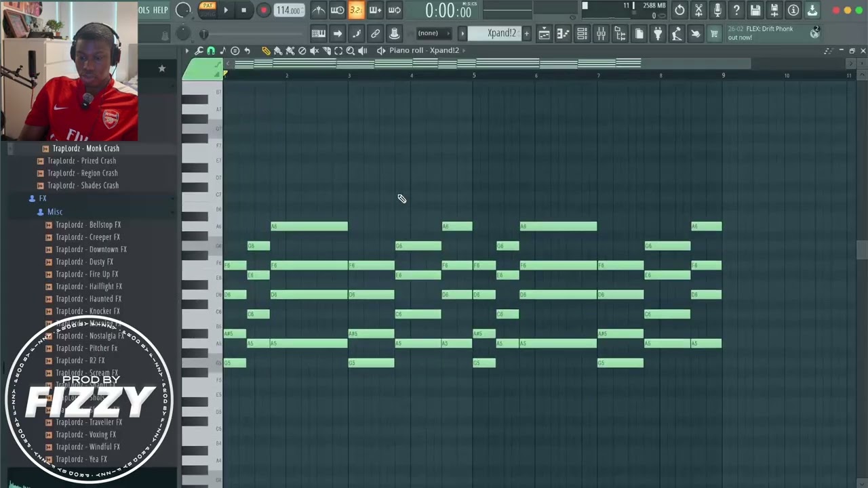
Task: Toggle blend recording overdub button
Action: point(375,10)
